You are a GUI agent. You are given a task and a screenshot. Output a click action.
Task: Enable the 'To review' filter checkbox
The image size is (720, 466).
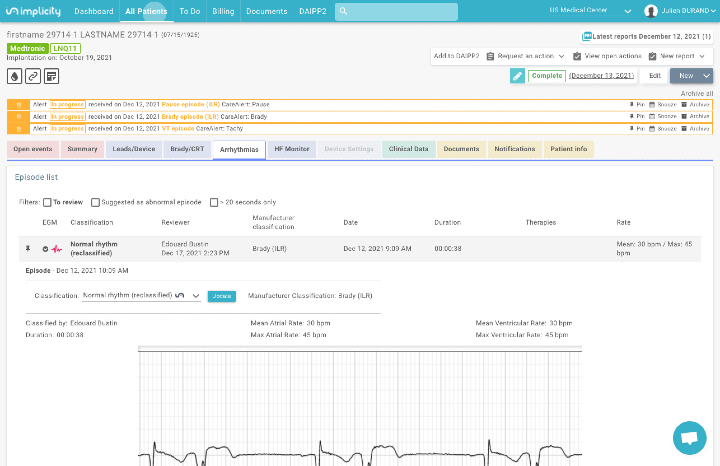[47, 202]
